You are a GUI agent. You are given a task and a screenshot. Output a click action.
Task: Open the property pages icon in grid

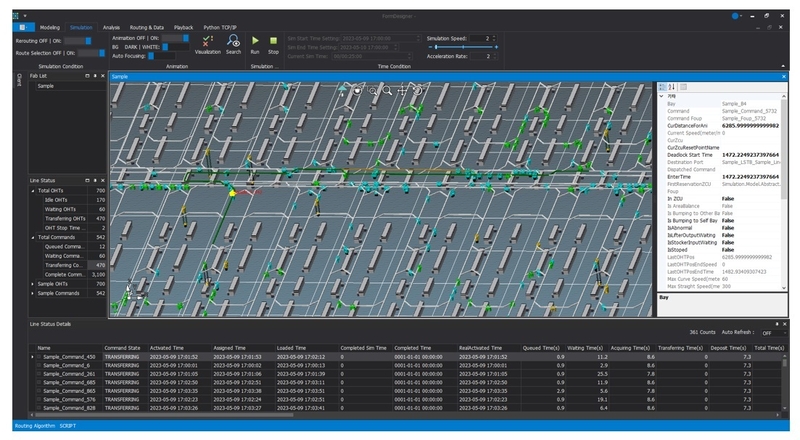(x=683, y=87)
